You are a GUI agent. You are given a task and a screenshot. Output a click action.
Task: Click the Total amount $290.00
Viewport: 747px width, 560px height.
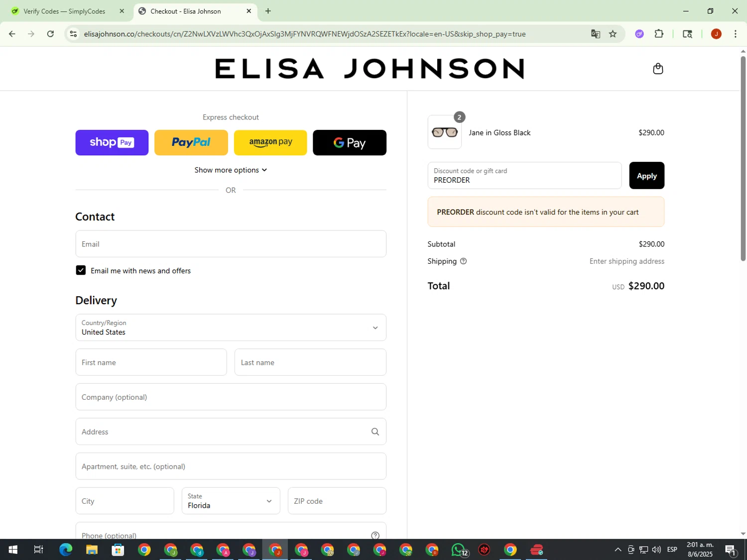tap(646, 286)
